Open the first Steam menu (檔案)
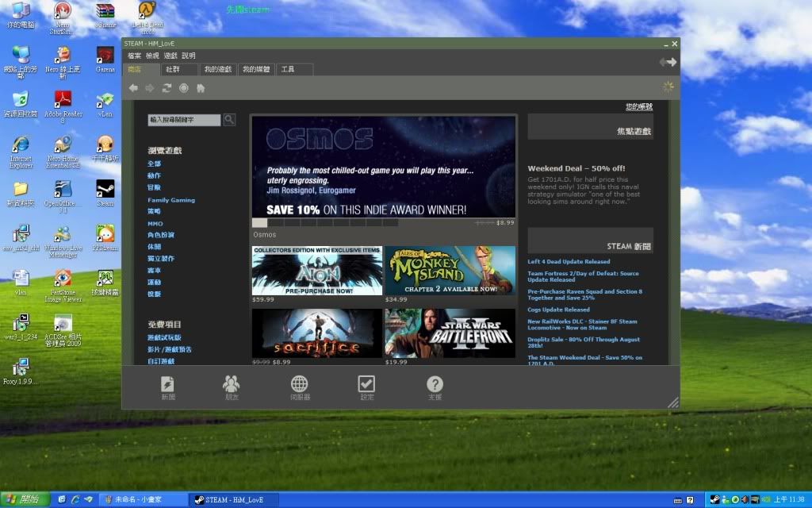The height and width of the screenshot is (508, 812). coord(134,56)
